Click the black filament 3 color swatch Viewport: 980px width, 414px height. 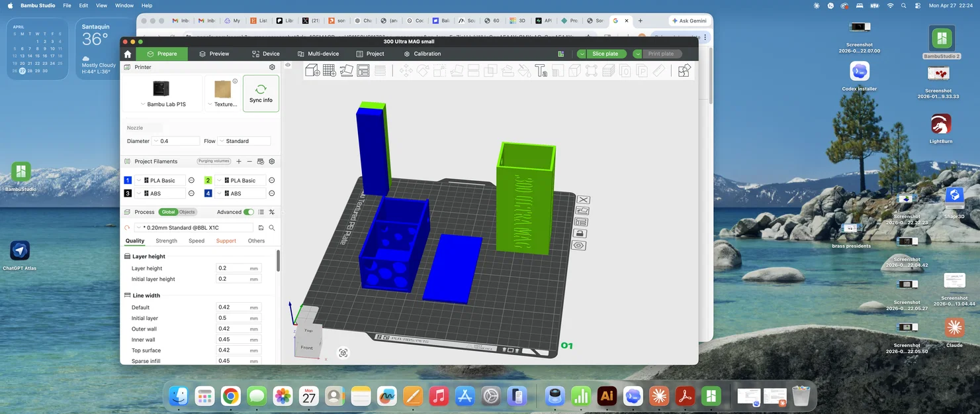click(128, 193)
